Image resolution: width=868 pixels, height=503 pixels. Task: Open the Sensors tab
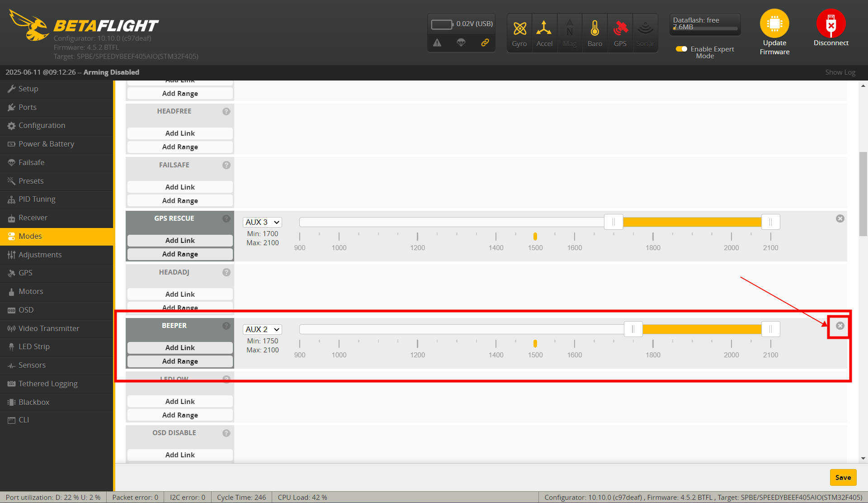57,365
